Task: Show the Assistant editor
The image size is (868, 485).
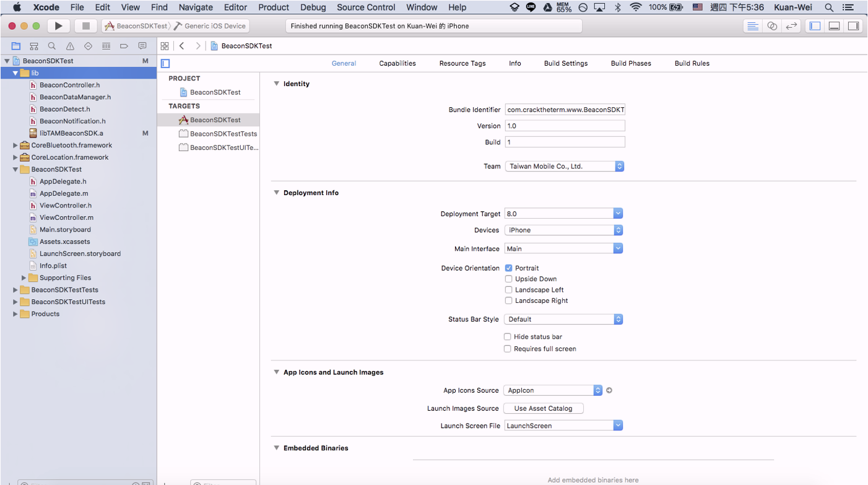Action: coord(772,26)
